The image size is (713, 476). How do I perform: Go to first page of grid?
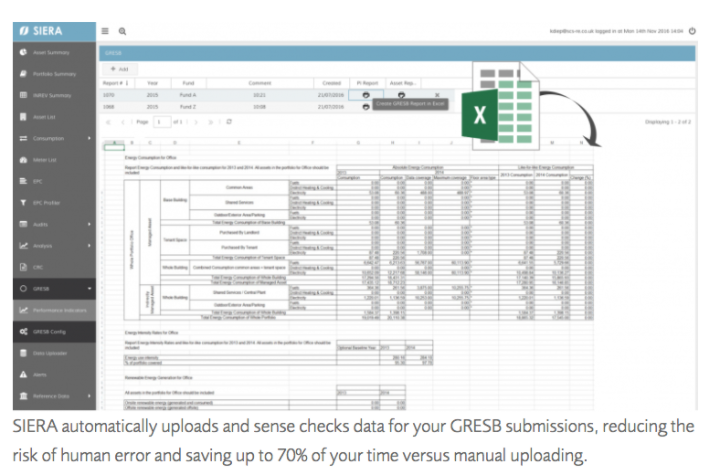[108, 122]
